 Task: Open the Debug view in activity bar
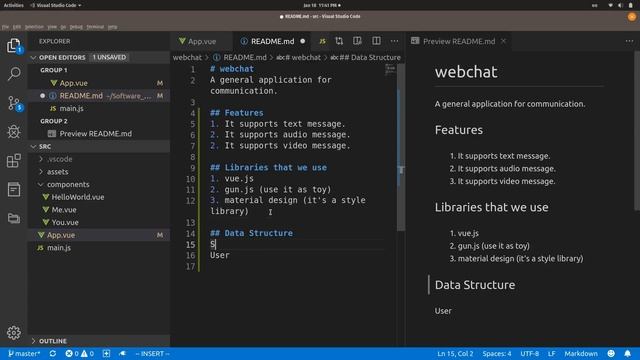click(x=13, y=131)
